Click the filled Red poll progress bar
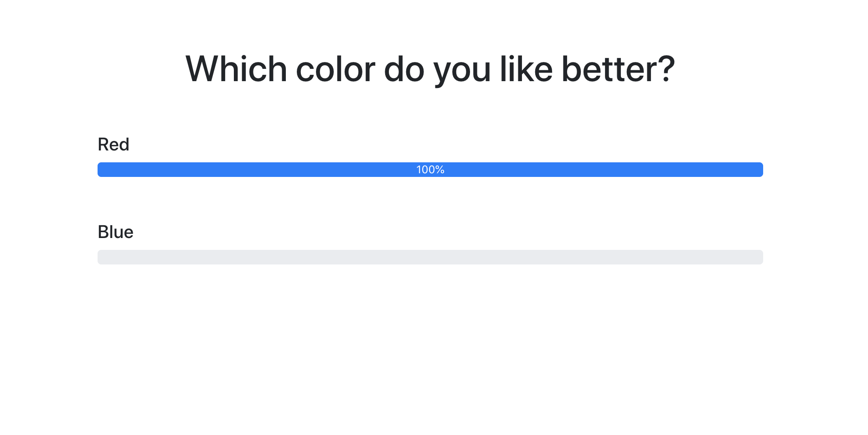Screen dimensions: 868x435 [x=274, y=170]
